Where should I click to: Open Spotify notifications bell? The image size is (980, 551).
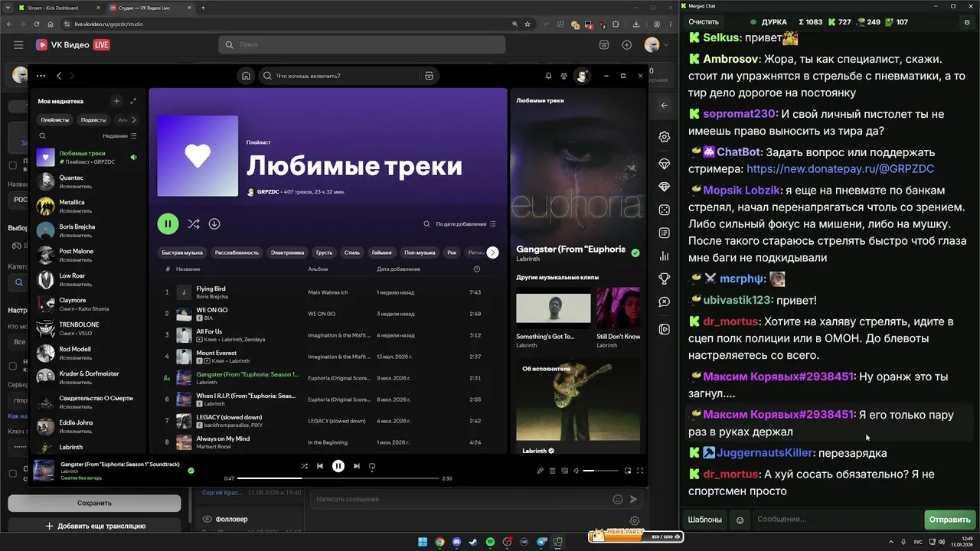pyautogui.click(x=548, y=76)
